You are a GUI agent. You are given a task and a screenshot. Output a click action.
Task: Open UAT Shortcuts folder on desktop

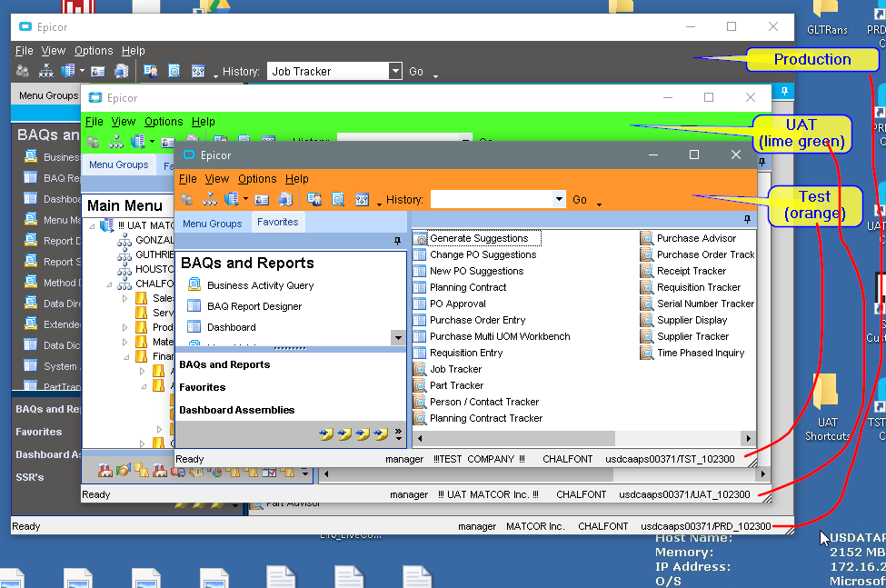827,407
